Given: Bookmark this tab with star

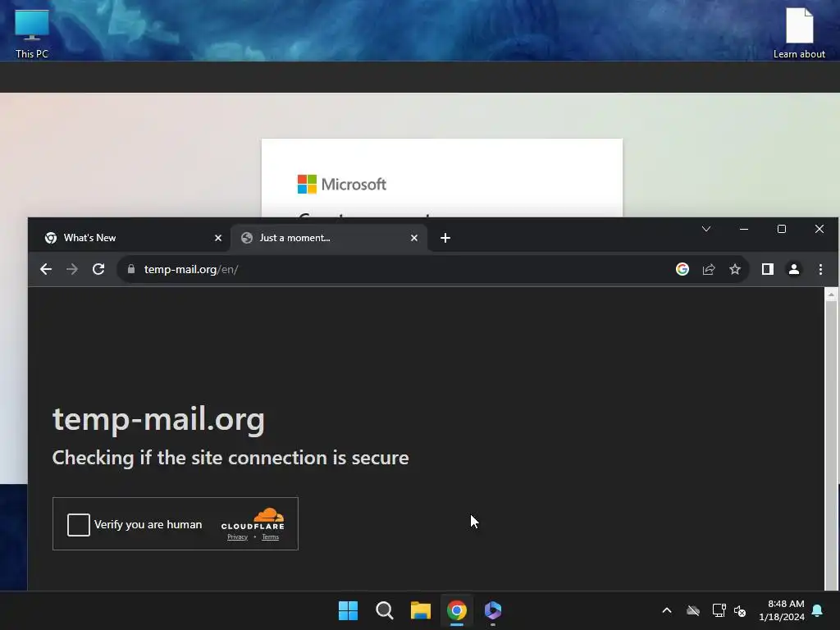Looking at the screenshot, I should pyautogui.click(x=735, y=269).
